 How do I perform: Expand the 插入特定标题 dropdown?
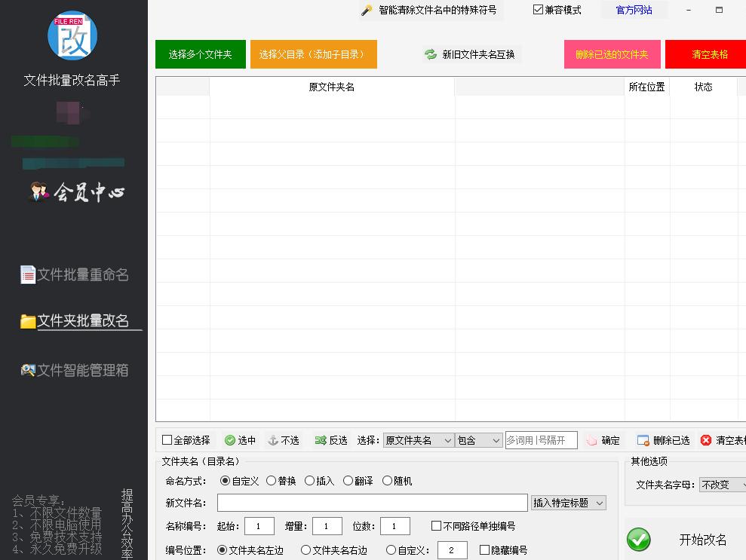click(x=568, y=503)
